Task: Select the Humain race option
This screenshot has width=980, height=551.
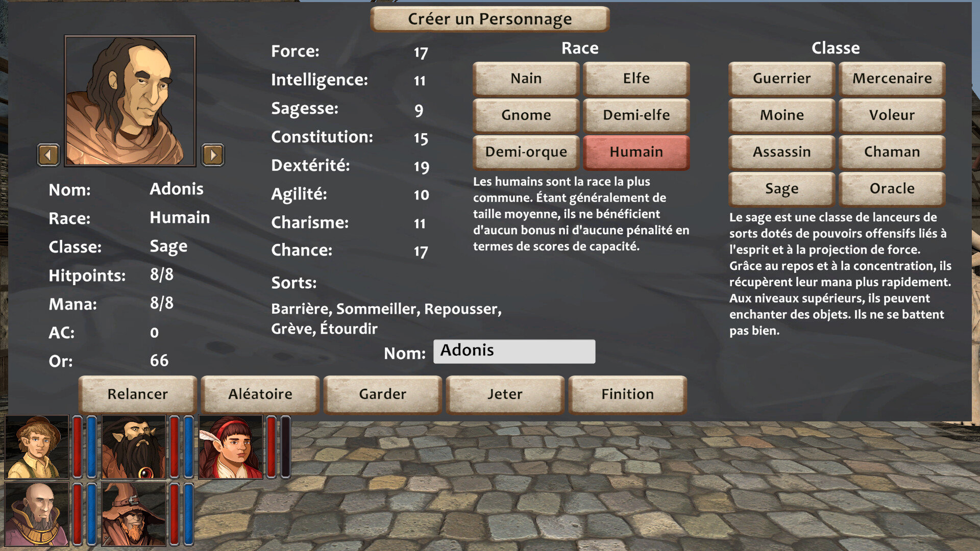Action: [636, 152]
